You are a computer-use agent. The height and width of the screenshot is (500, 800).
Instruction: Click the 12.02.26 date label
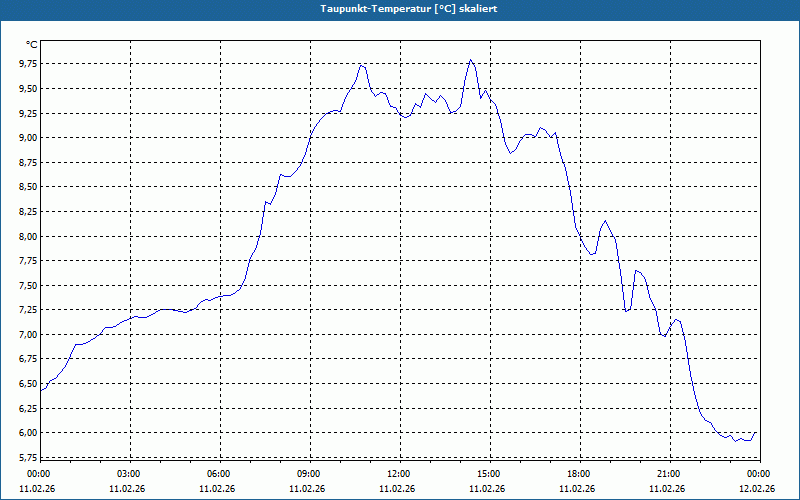point(757,488)
